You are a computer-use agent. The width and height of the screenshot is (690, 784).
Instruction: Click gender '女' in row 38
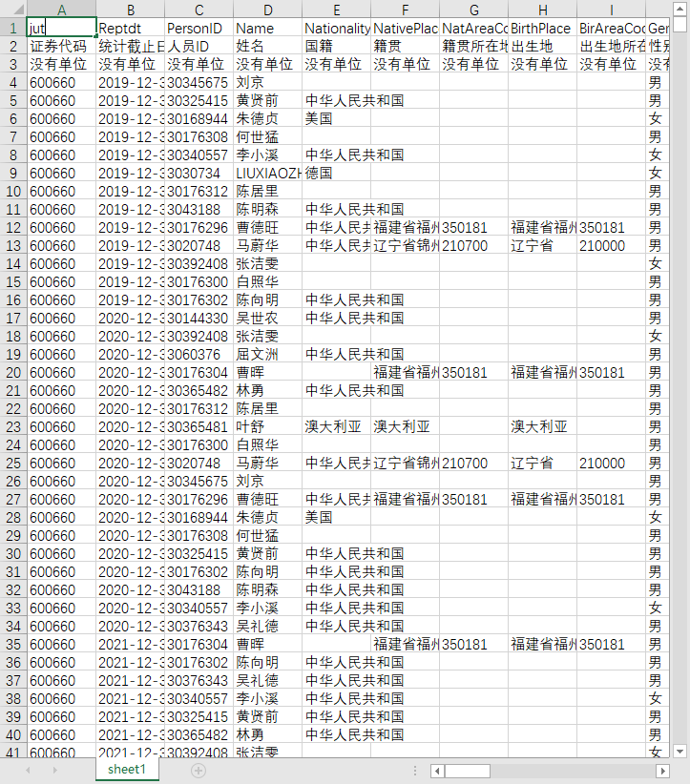657,698
